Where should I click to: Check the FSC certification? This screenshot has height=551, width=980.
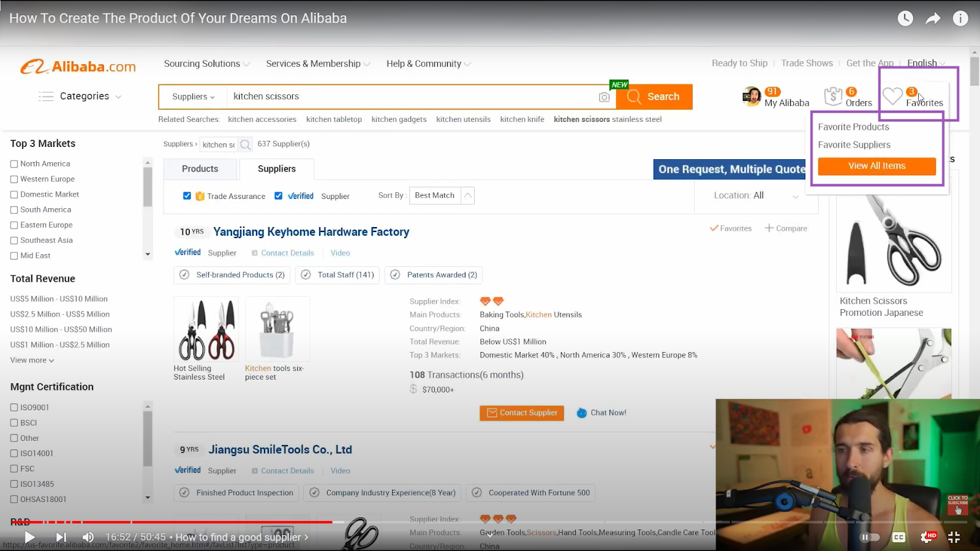[x=14, y=469]
